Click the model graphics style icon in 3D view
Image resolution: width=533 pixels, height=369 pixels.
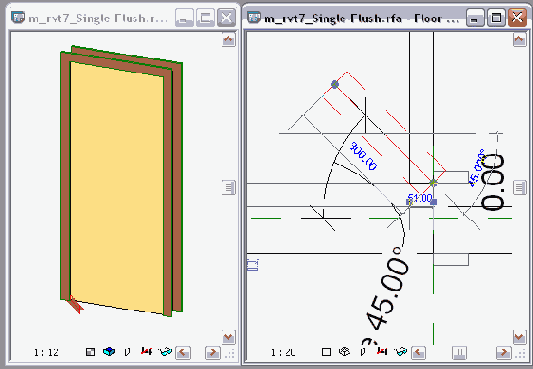(x=109, y=352)
